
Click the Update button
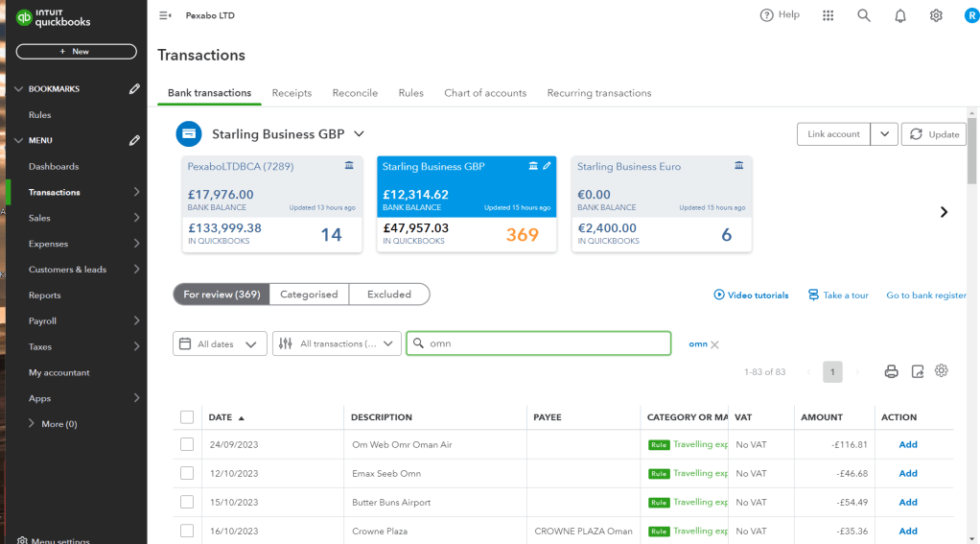(x=934, y=134)
